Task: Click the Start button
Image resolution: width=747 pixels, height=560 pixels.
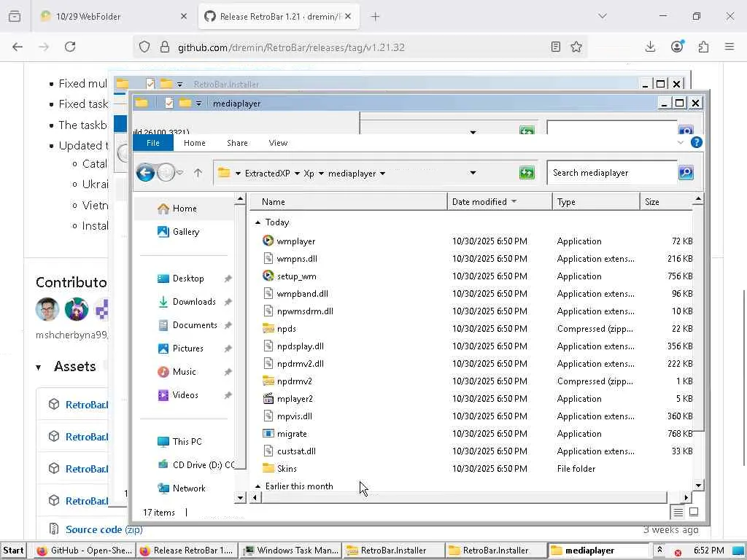Action: [13, 551]
